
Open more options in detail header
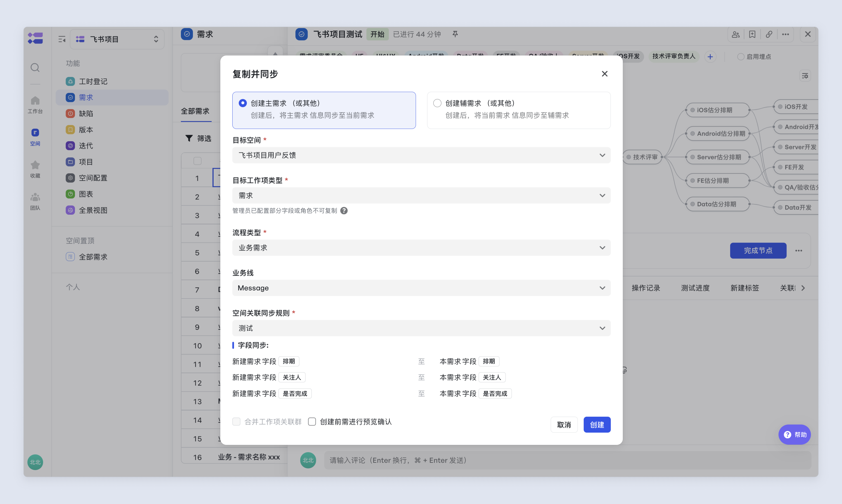(786, 34)
